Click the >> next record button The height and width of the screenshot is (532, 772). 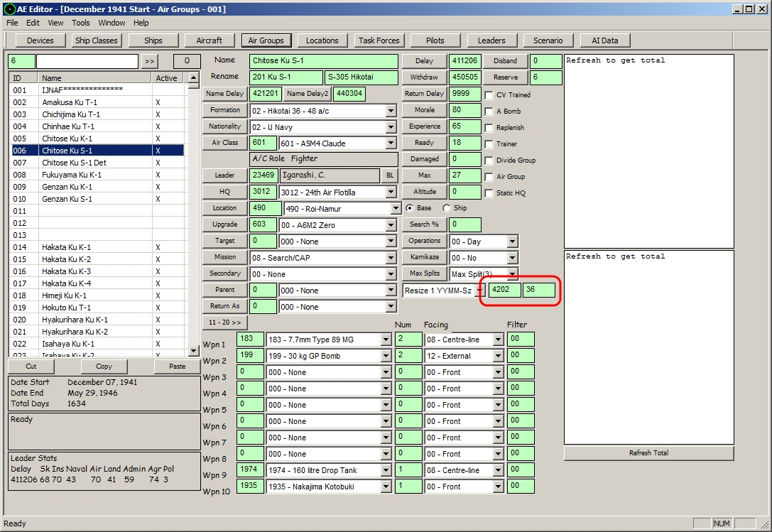pos(149,61)
